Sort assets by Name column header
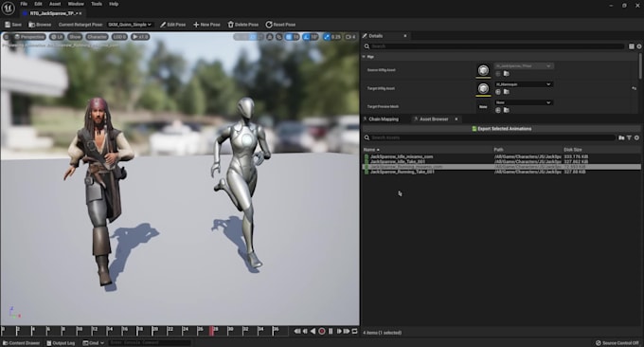The height and width of the screenshot is (347, 644). pos(371,150)
